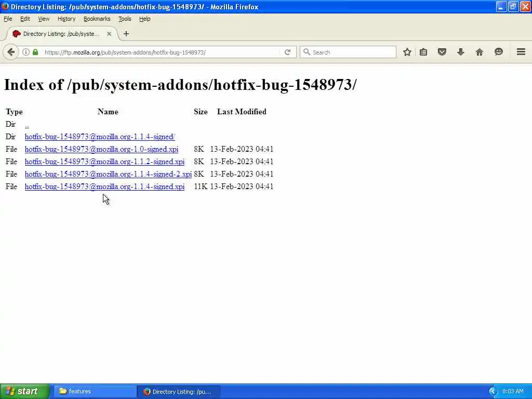Download the 1.1.4-signed.xpi file link
The height and width of the screenshot is (399, 532).
[x=104, y=187]
